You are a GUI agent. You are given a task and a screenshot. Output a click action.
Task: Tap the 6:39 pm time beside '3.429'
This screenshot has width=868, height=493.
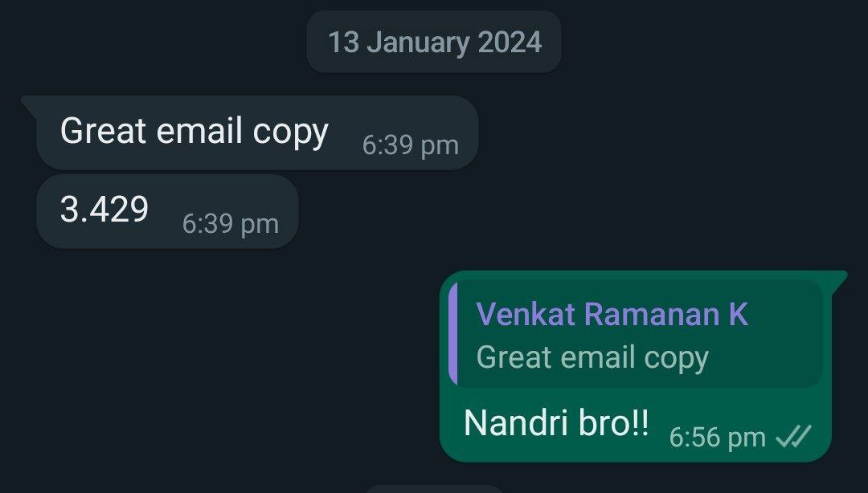[231, 224]
